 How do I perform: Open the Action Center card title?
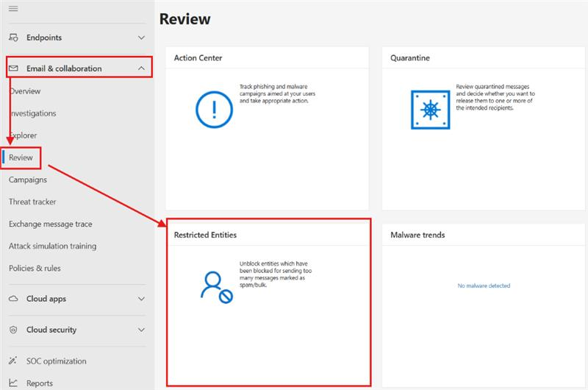(x=198, y=58)
